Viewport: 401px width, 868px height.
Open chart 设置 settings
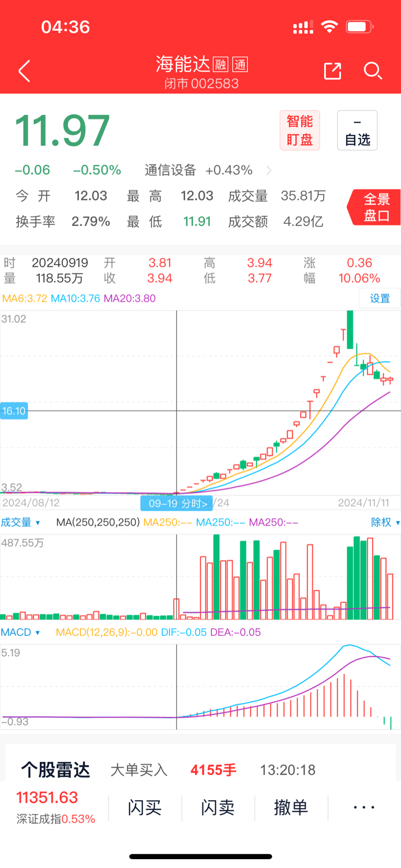[380, 298]
